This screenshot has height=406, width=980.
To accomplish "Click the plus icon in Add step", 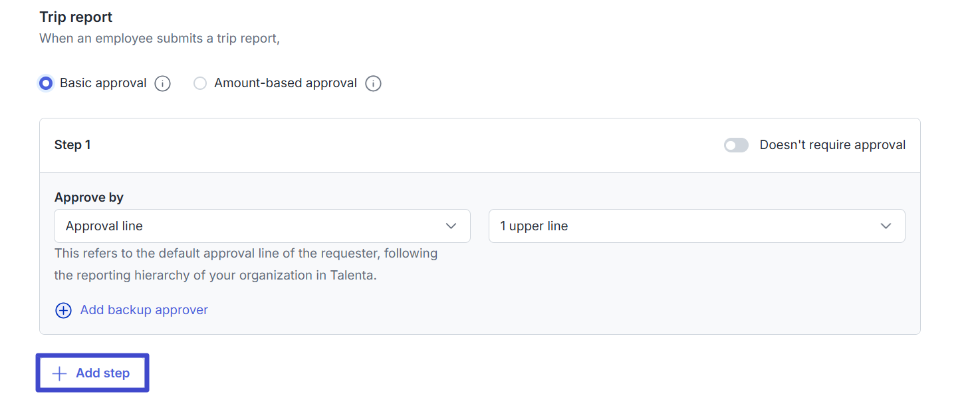I will pyautogui.click(x=59, y=373).
